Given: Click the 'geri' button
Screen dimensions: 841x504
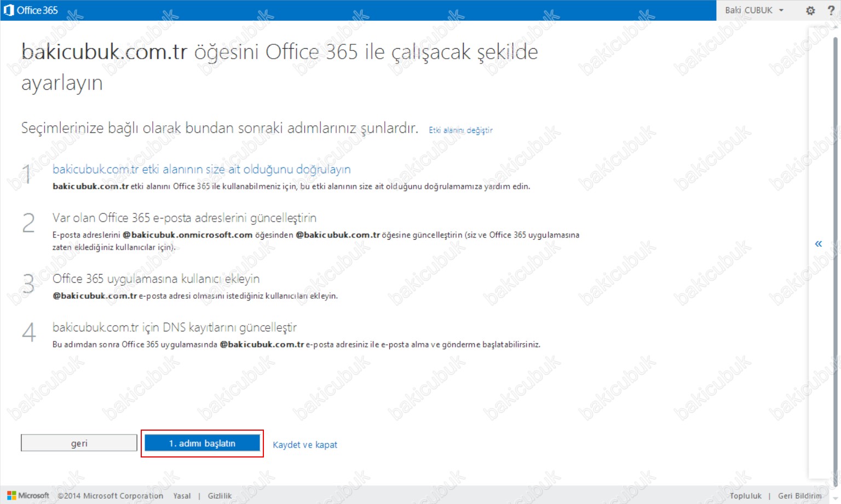Looking at the screenshot, I should [79, 443].
